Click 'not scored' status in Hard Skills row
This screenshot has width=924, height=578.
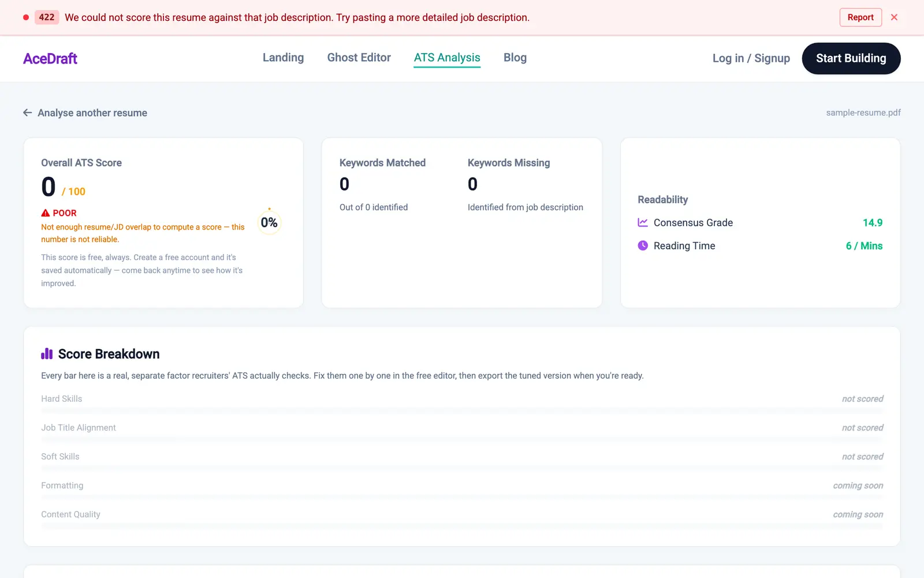[863, 399]
